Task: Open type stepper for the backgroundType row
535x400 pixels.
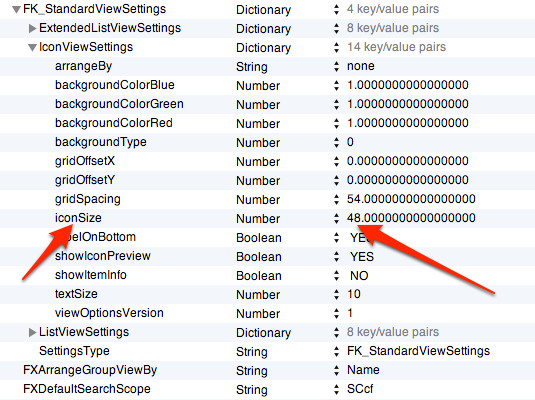Action: (336, 142)
